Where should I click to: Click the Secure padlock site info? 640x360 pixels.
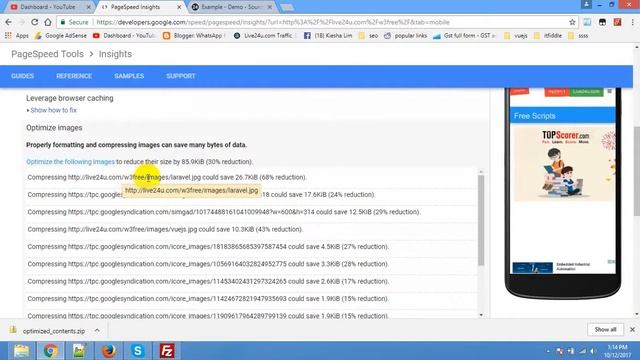tap(74, 22)
